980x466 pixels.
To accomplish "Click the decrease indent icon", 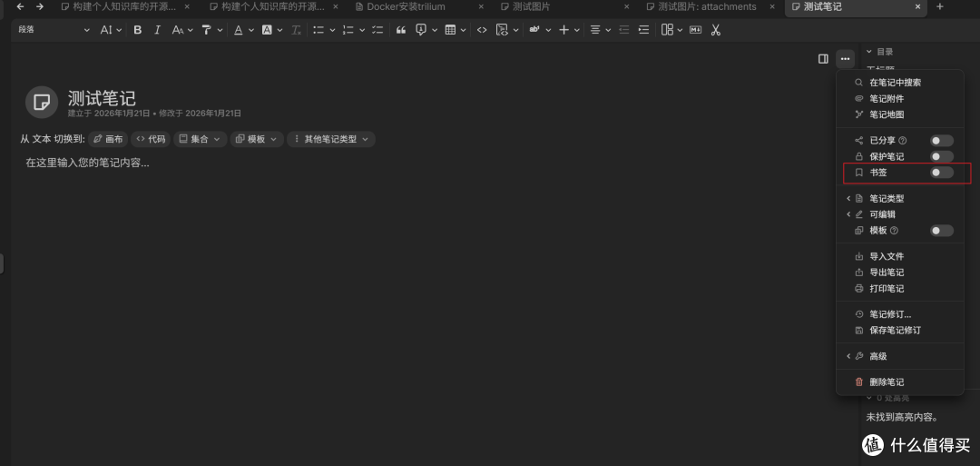I will (x=623, y=29).
